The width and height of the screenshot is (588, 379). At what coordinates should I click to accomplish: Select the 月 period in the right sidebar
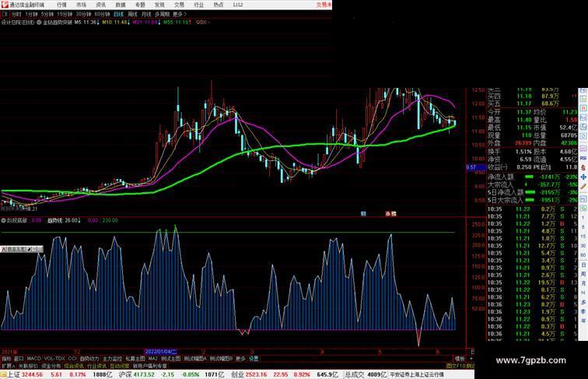click(583, 283)
